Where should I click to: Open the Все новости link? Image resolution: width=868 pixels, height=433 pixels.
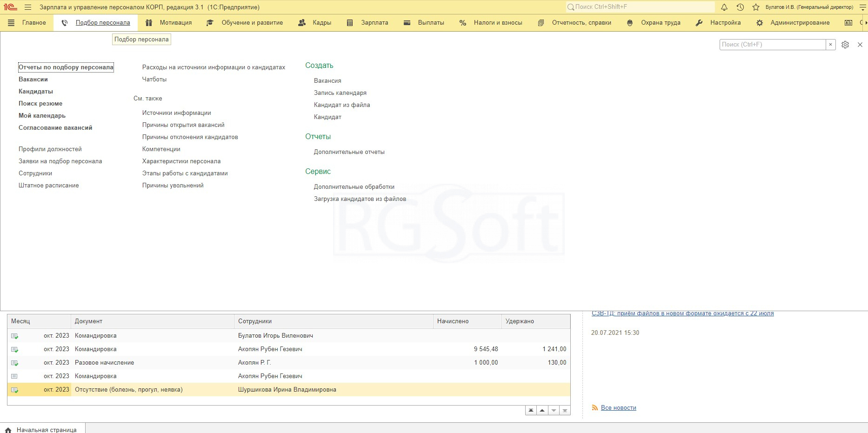(x=619, y=408)
